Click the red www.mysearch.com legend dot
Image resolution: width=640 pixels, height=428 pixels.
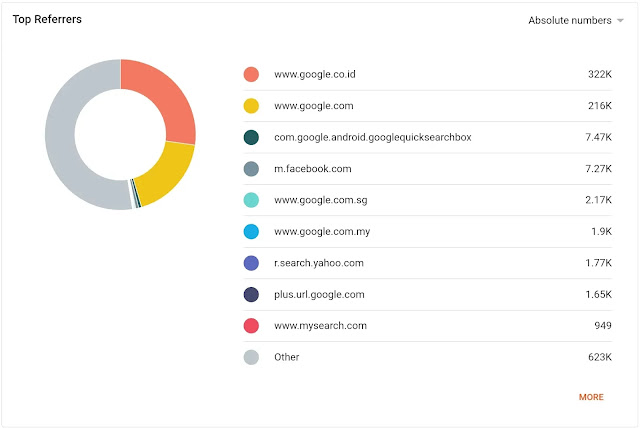point(251,326)
